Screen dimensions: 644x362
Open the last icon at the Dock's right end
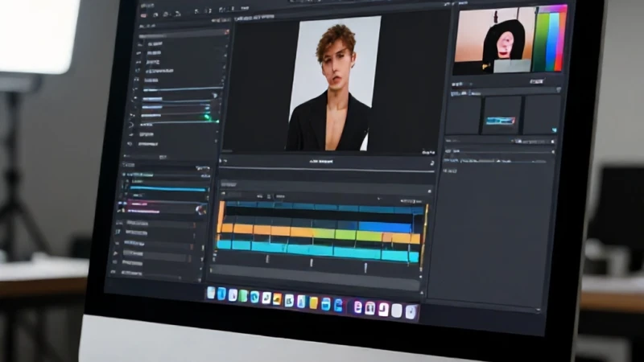[411, 312]
